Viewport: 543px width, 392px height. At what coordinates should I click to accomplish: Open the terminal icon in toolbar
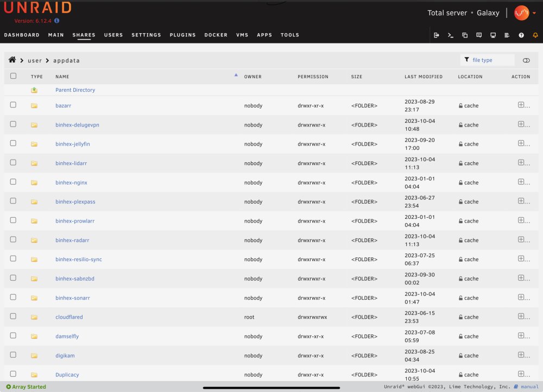[x=451, y=35]
